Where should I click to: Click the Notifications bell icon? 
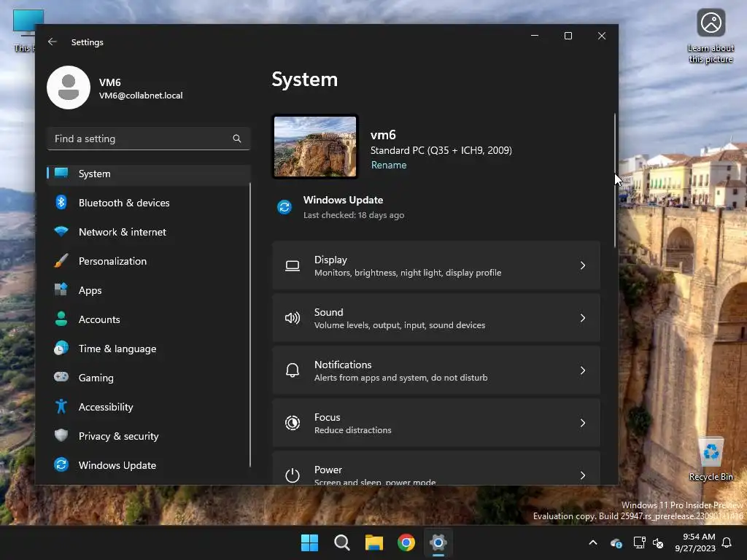coord(293,370)
